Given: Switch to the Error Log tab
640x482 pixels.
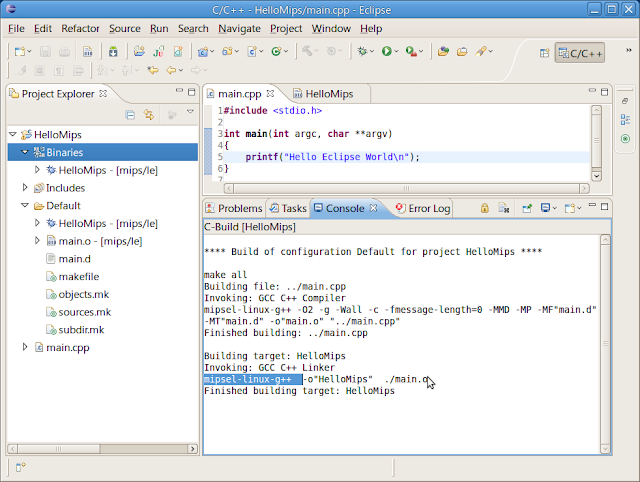Looking at the screenshot, I should [x=423, y=208].
